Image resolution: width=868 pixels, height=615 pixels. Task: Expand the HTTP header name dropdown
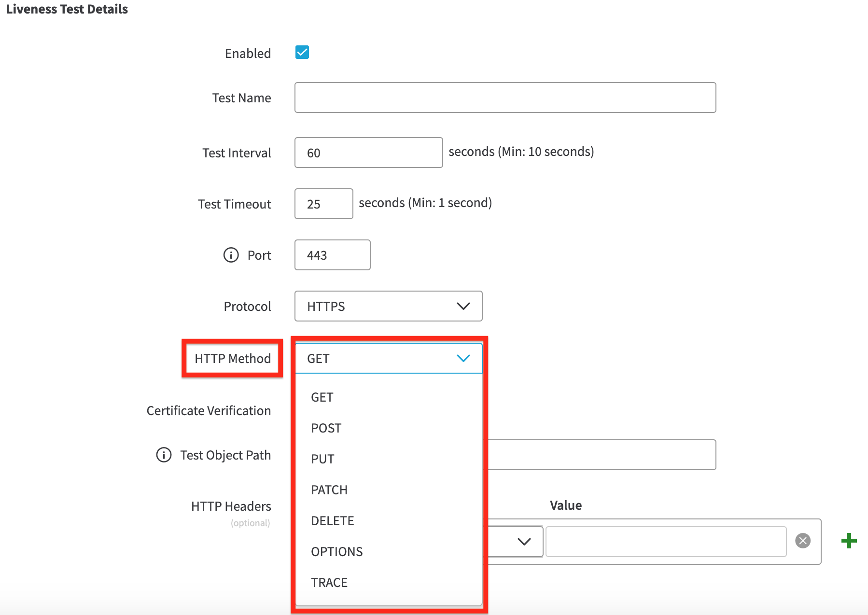click(x=523, y=541)
